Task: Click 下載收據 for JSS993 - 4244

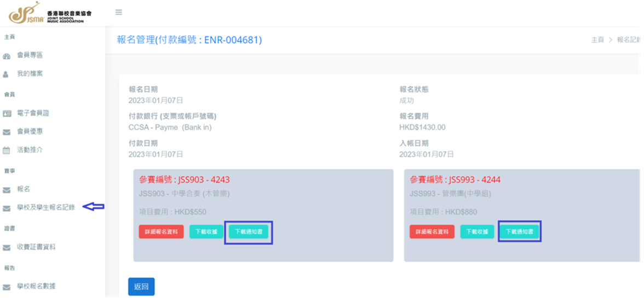Action: pos(477,232)
